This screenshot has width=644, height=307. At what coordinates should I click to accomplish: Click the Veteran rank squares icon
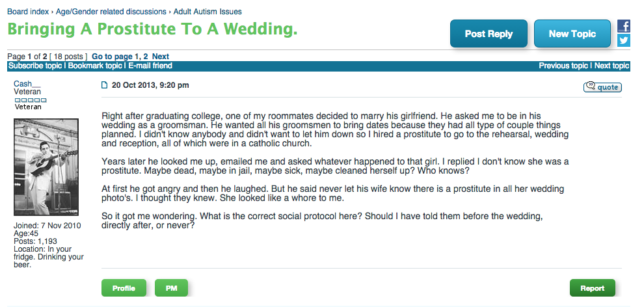31,100
